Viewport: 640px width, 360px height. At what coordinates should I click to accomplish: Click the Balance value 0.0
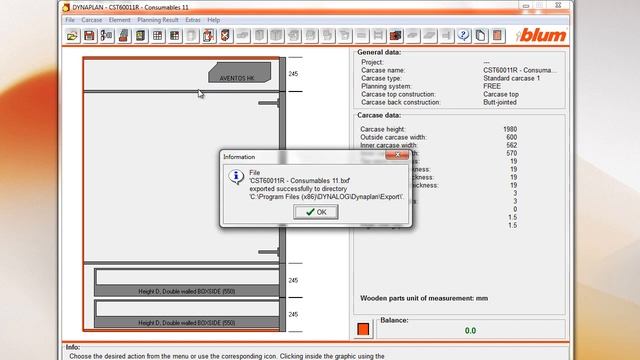(x=470, y=331)
